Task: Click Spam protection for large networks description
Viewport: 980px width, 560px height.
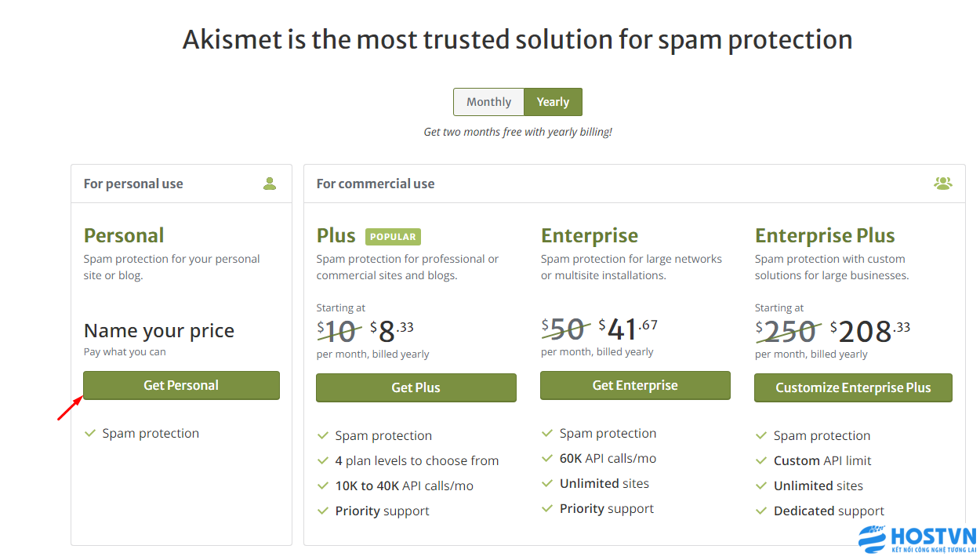Action: click(x=631, y=267)
